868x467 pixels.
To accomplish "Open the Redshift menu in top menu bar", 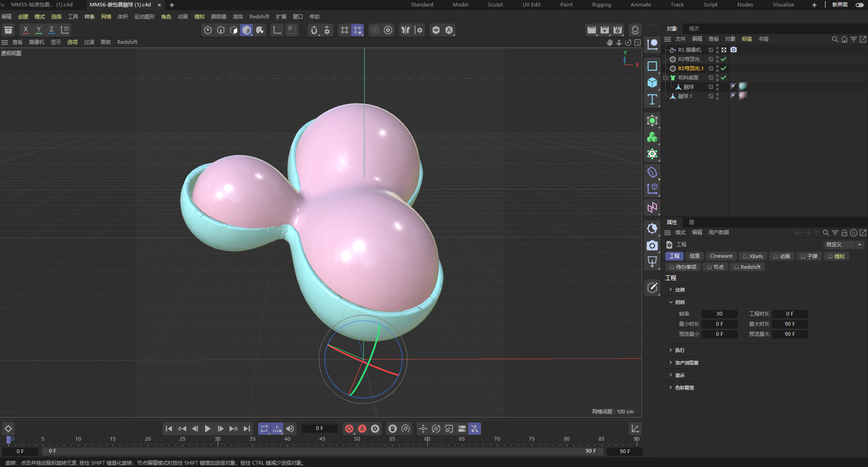I will coord(259,17).
